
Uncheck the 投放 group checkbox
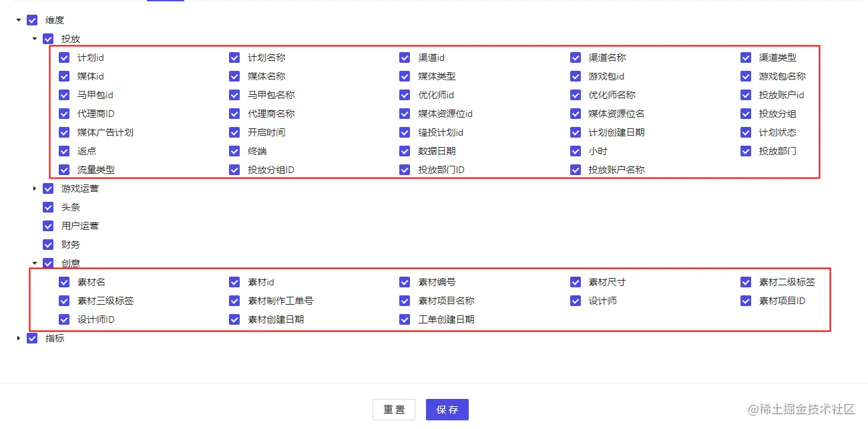click(48, 39)
